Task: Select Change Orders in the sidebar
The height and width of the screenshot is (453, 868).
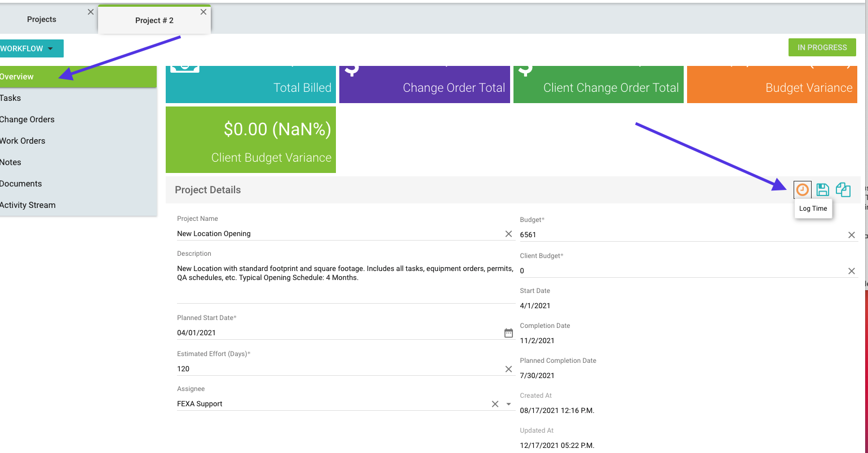Action: pyautogui.click(x=27, y=119)
